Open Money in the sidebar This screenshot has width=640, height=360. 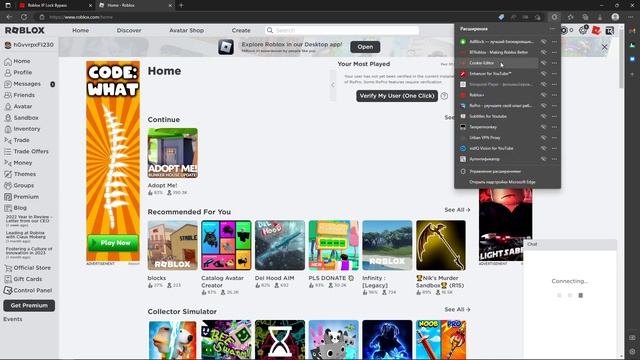(18, 163)
